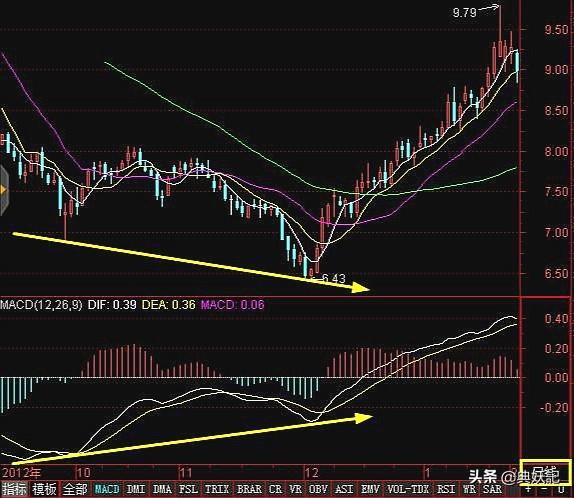Screen dimensions: 574x498
Task: Click the 指标 button
Action: [15, 489]
